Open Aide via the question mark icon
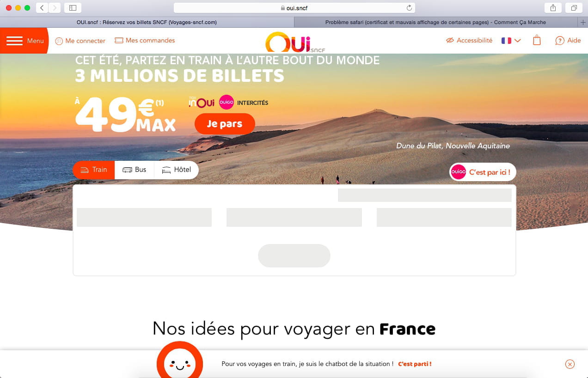The height and width of the screenshot is (378, 588). (x=560, y=41)
